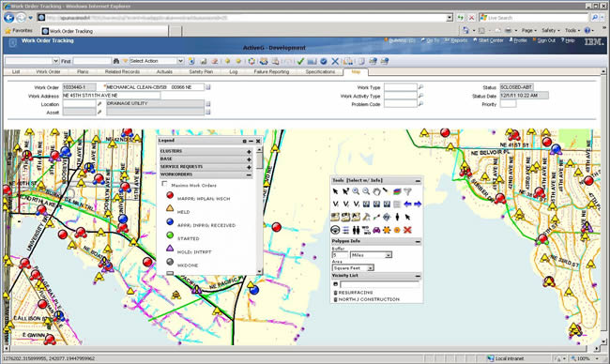610x364 pixels.
Task: Open the colored layers stack tool
Action: point(397,191)
